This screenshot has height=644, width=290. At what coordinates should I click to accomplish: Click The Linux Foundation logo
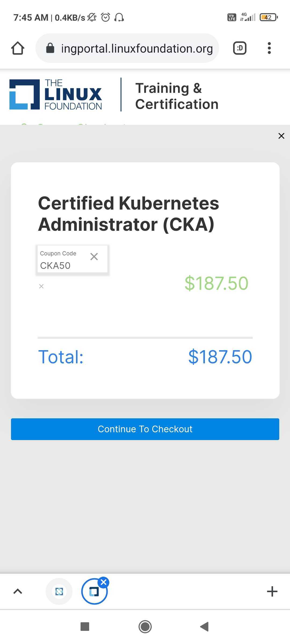(56, 94)
